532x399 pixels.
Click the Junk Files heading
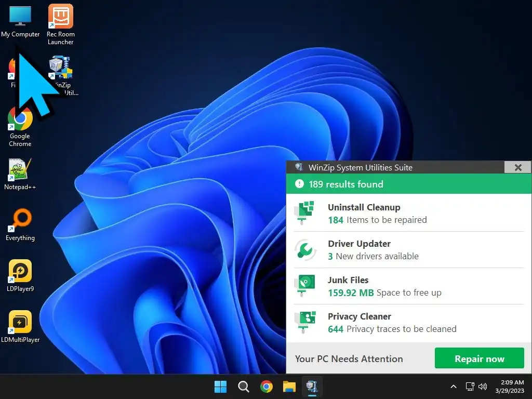348,280
